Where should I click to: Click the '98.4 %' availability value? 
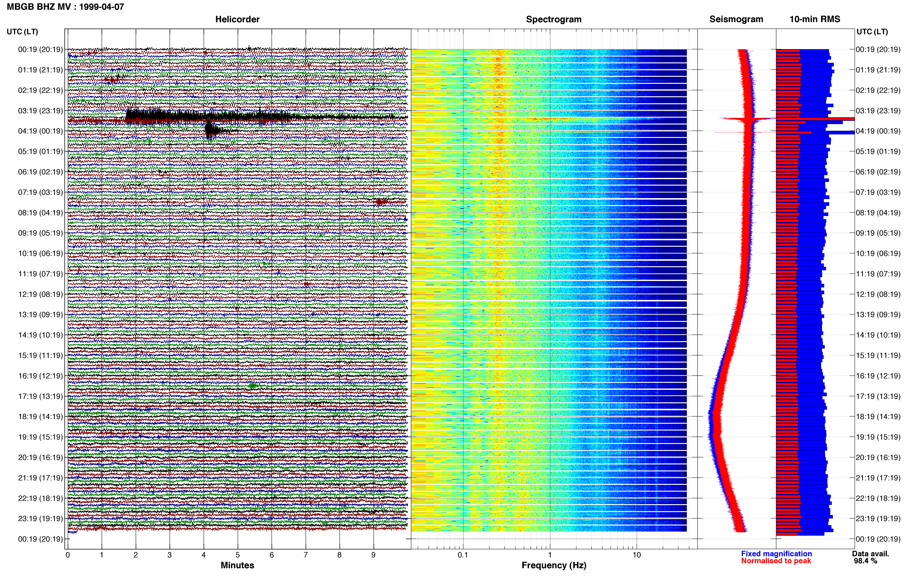pyautogui.click(x=865, y=561)
